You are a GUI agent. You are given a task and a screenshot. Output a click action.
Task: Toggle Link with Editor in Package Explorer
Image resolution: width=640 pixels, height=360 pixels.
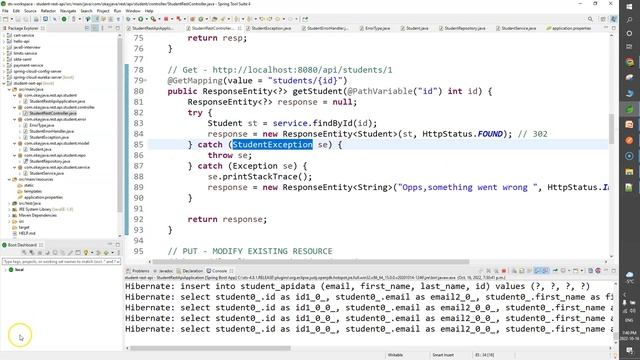pyautogui.click(x=95, y=28)
